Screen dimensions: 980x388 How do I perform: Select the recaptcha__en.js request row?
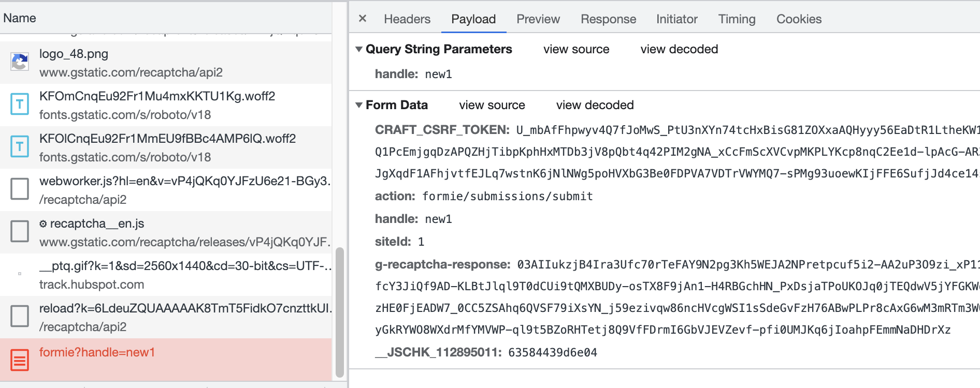pyautogui.click(x=166, y=232)
